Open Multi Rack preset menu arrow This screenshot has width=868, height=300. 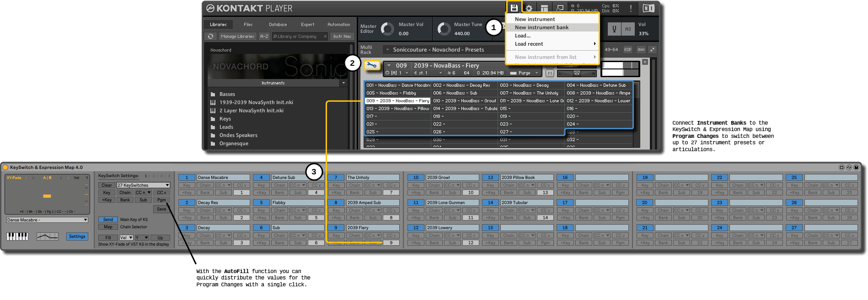click(388, 50)
